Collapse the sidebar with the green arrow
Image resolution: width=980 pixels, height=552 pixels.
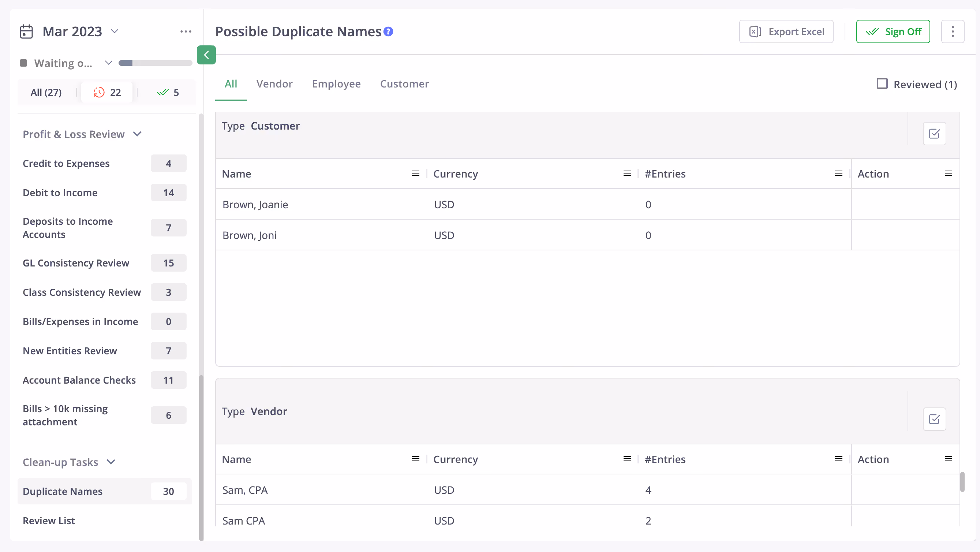click(206, 55)
